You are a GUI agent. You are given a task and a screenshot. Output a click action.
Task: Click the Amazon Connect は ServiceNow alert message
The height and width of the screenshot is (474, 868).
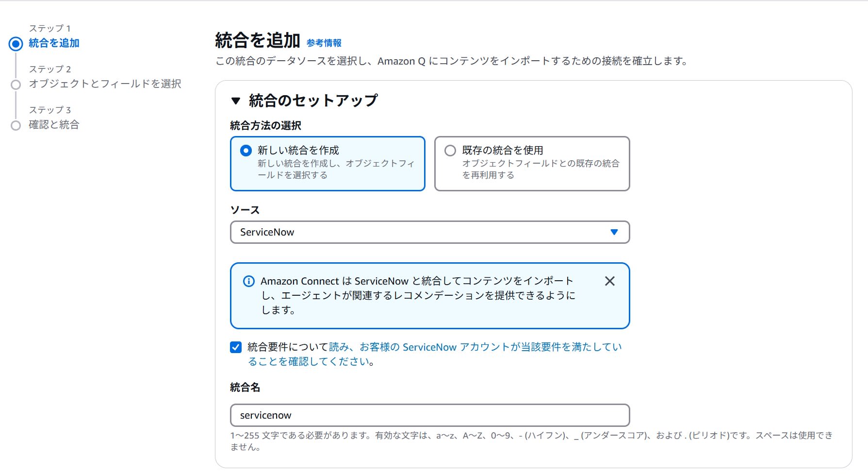coord(418,295)
